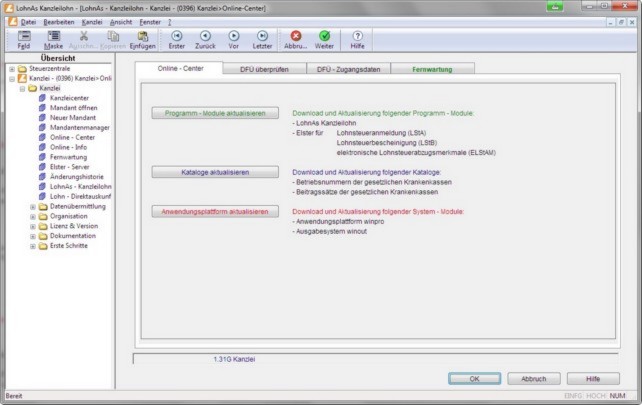Click the green Weiter checkmark icon
Image resolution: width=642 pixels, height=405 pixels.
point(324,40)
